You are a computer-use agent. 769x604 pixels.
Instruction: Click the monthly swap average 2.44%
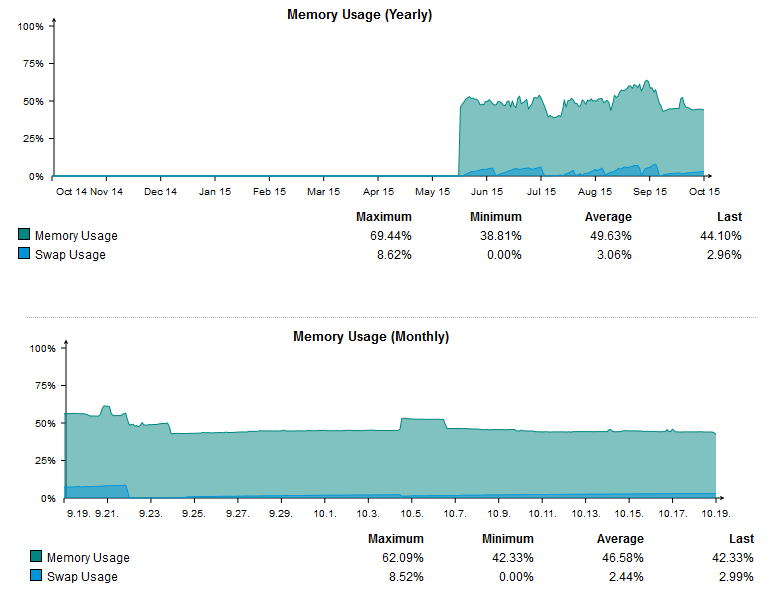[x=626, y=577]
